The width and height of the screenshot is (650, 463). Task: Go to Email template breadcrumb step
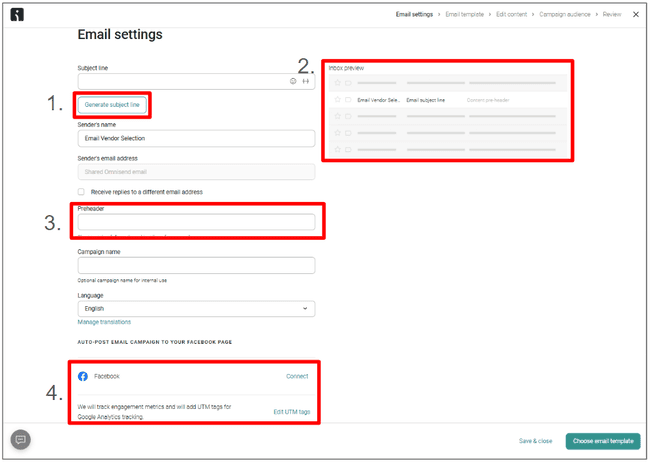[465, 15]
